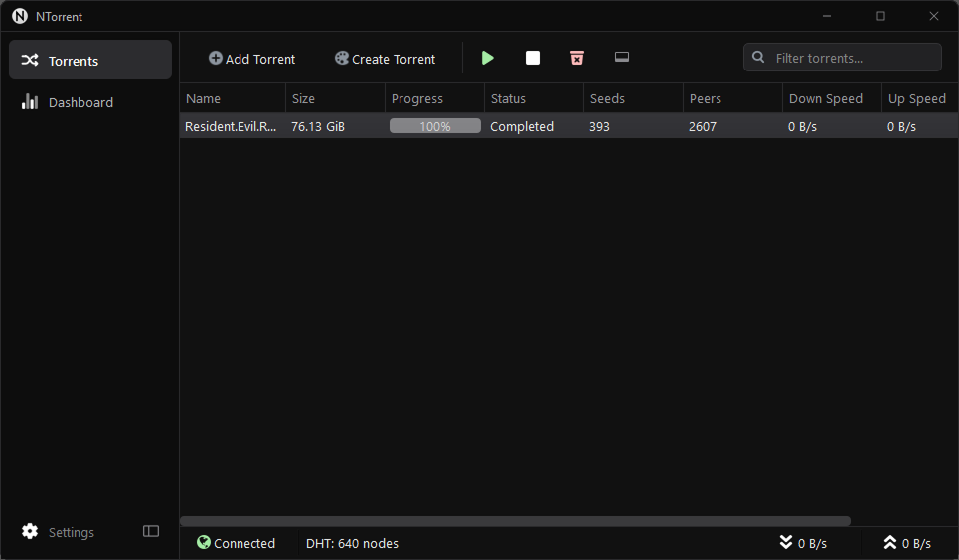Click DHT: 640 nodes status text
This screenshot has height=560, width=959.
tap(352, 543)
